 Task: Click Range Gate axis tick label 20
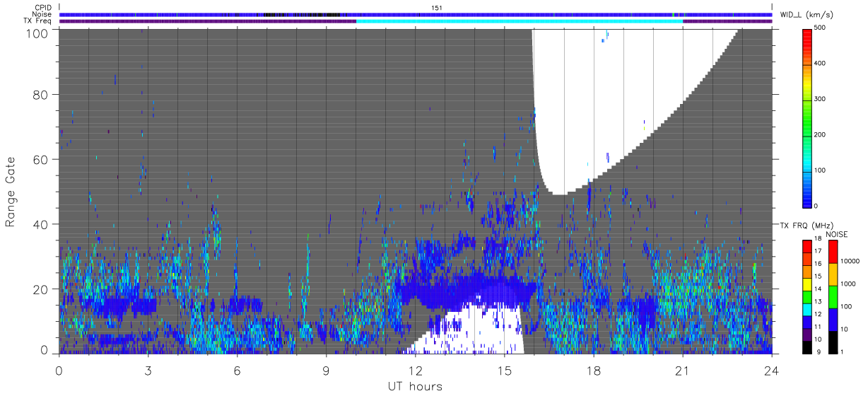[41, 289]
